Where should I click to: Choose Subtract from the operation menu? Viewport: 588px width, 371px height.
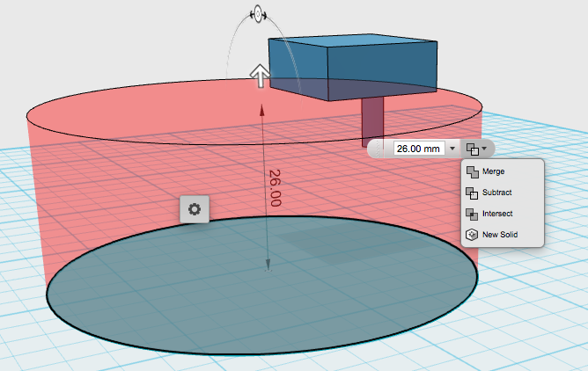point(503,193)
